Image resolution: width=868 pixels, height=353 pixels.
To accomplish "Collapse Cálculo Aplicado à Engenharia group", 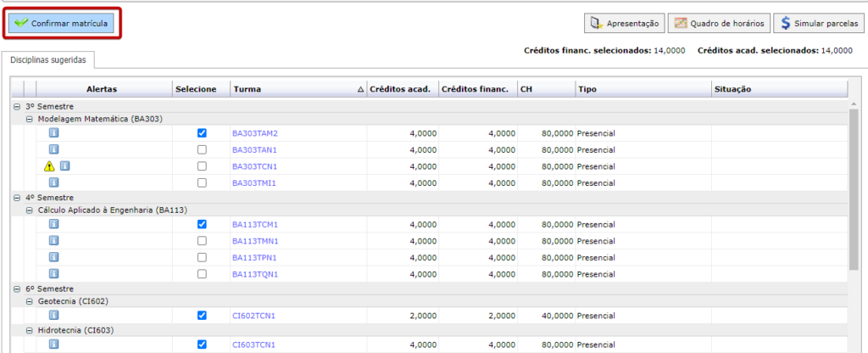I will 30,210.
